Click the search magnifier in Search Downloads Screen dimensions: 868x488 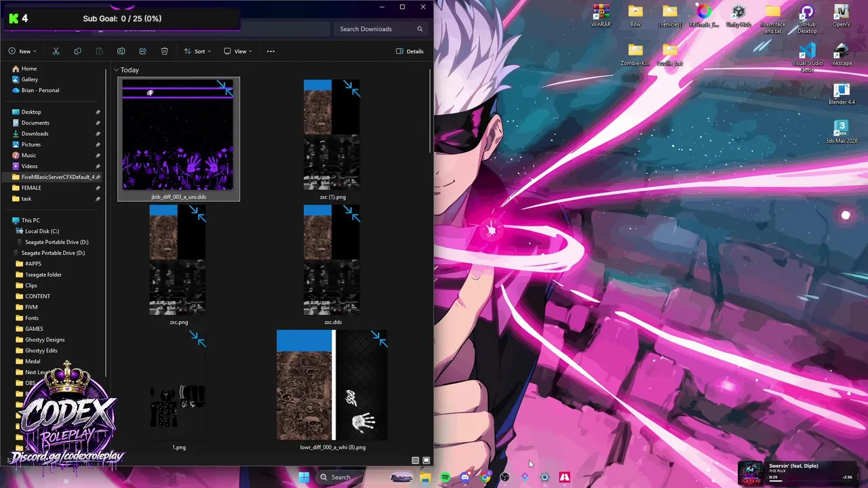tap(420, 29)
